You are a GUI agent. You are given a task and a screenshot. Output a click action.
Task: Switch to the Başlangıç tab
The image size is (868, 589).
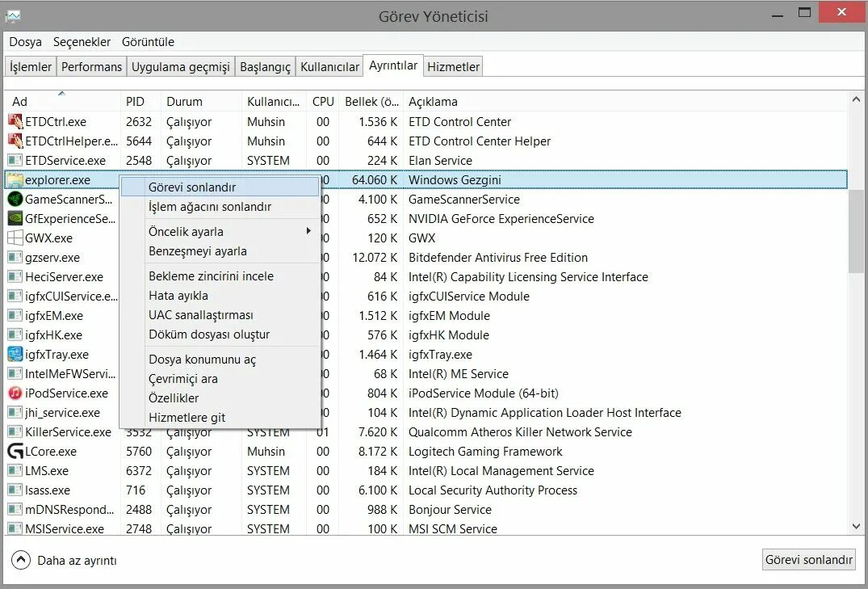265,66
